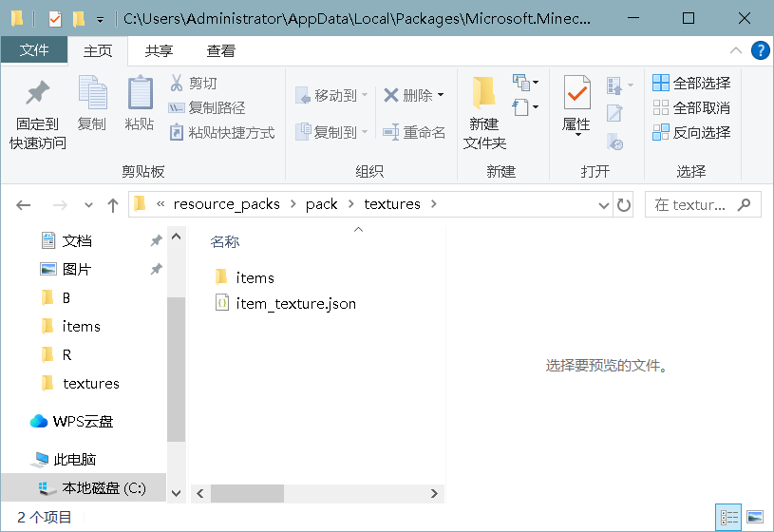Click the Properties (属性) checkmark icon
774x532 pixels.
[x=576, y=92]
